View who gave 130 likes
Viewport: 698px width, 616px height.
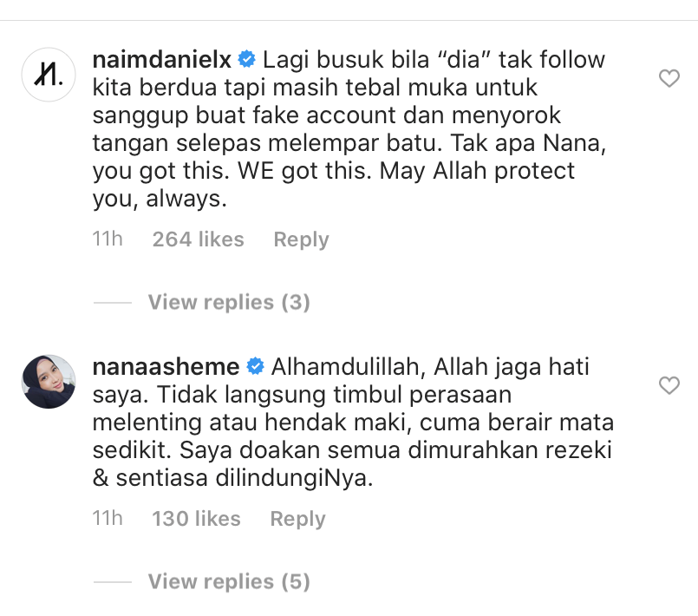(196, 519)
